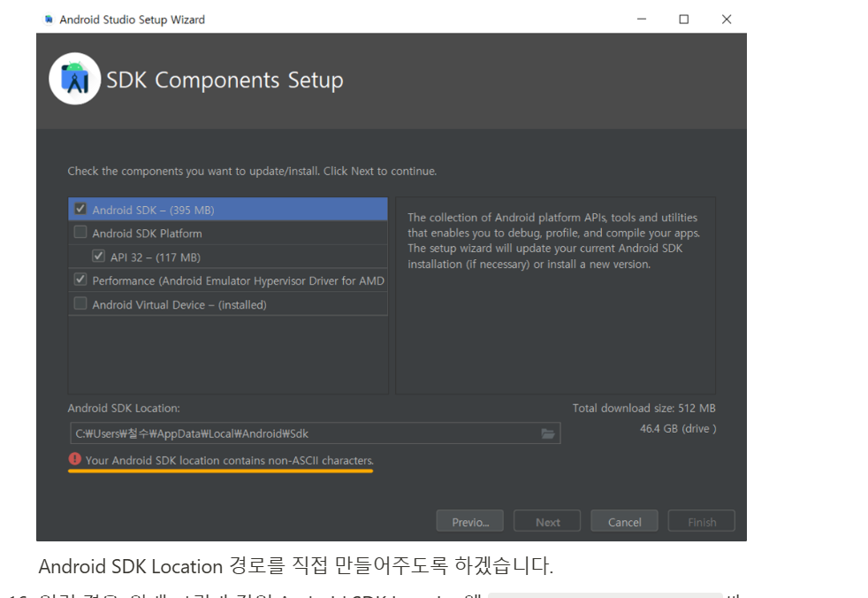Click the Android SDK Location path field
Image resolution: width=868 pixels, height=598 pixels.
click(x=315, y=433)
